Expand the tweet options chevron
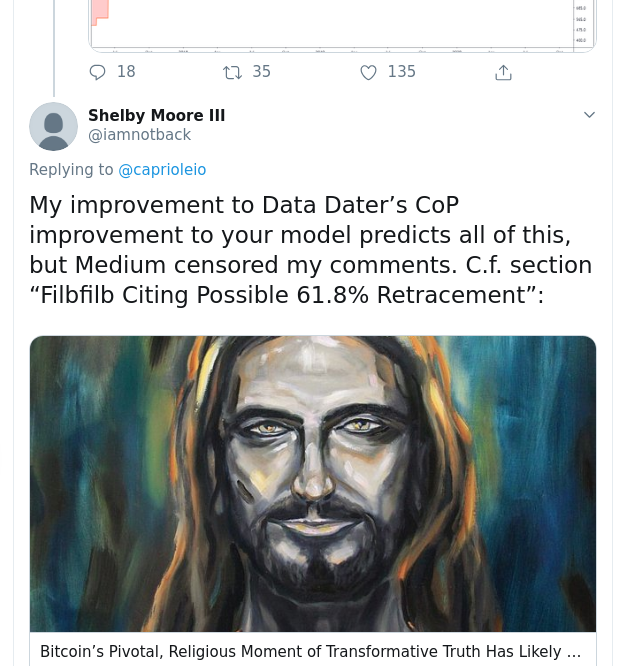 (589, 115)
